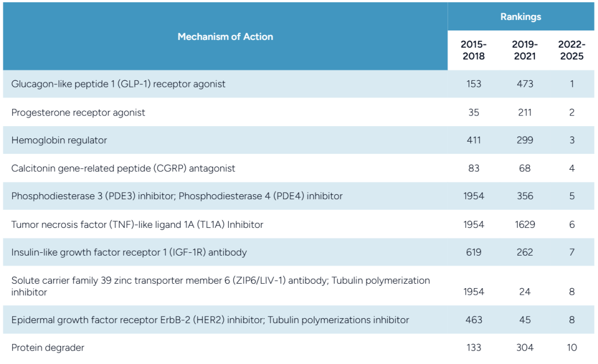Click the Mechanism of Action column header
The height and width of the screenshot is (364, 598).
point(225,37)
